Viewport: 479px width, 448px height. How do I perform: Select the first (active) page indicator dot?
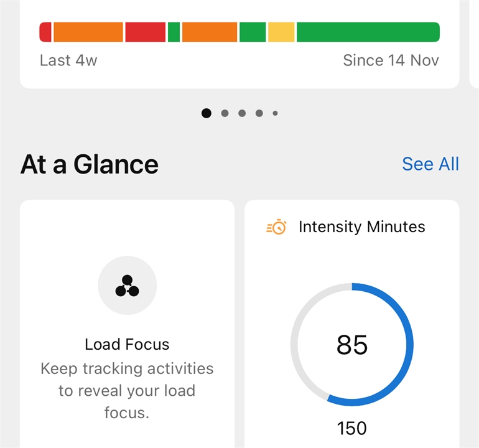click(x=207, y=113)
